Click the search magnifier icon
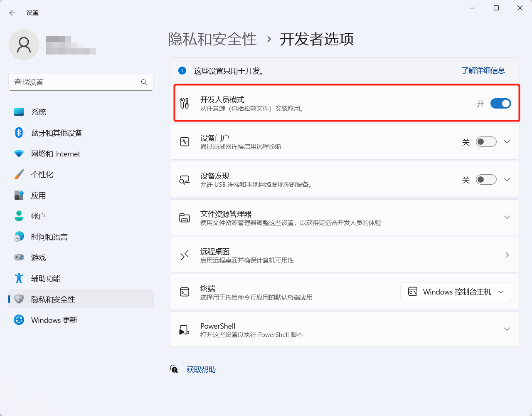Image resolution: width=532 pixels, height=416 pixels. point(144,82)
